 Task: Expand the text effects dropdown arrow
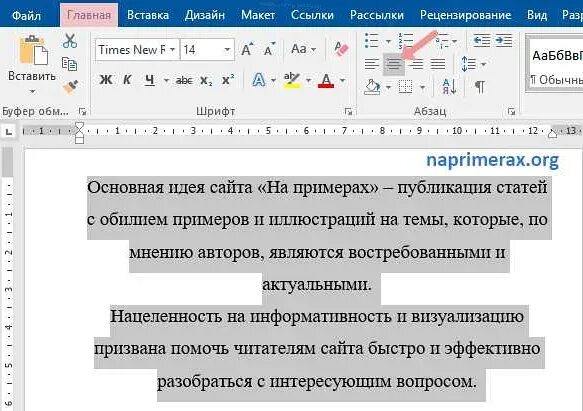274,80
